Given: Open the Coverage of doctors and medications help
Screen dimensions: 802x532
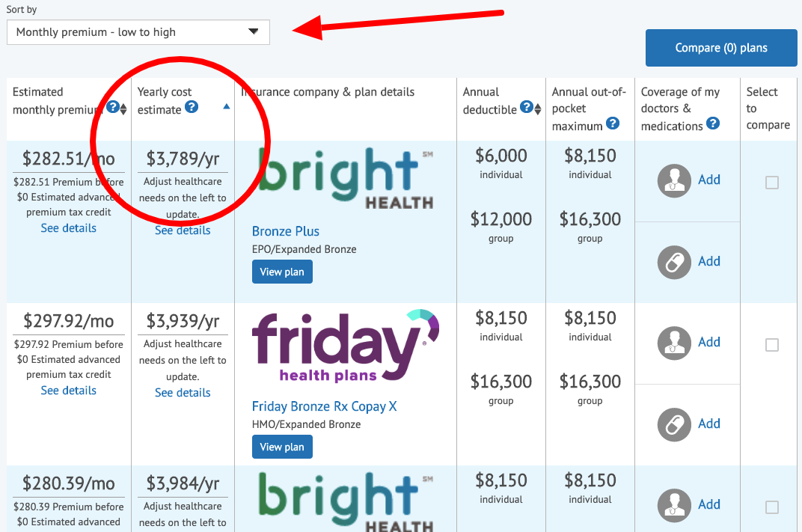Looking at the screenshot, I should coord(713,123).
